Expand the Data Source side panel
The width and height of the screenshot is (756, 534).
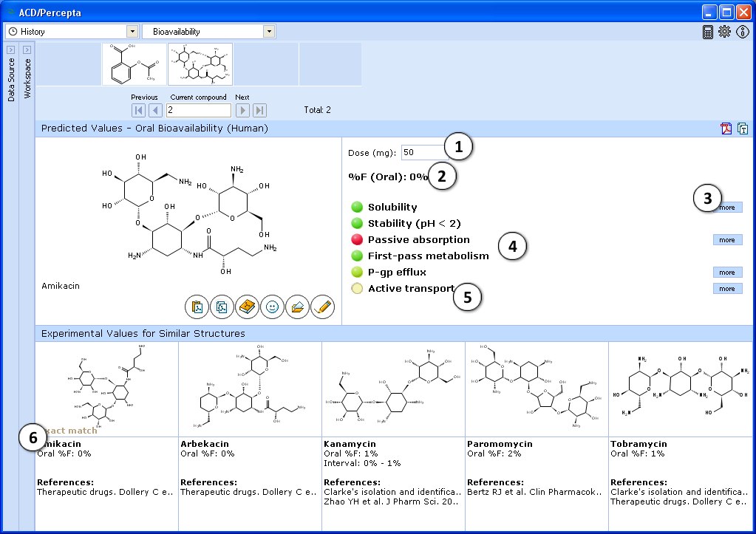pos(10,49)
